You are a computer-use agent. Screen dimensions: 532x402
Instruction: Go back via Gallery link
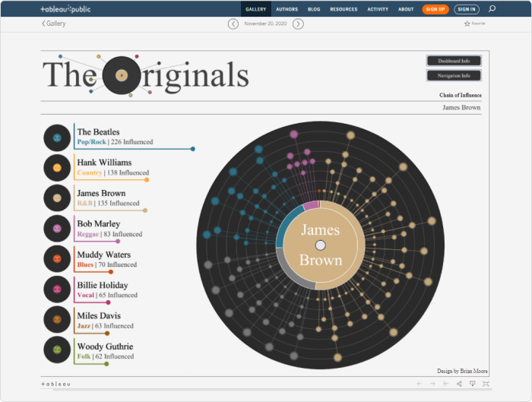coord(54,24)
